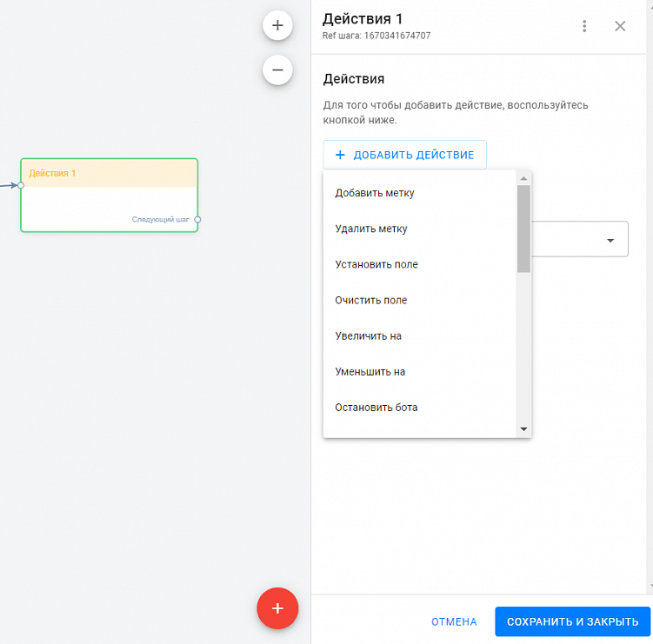
Task: Select Очистить поле option
Action: (371, 301)
